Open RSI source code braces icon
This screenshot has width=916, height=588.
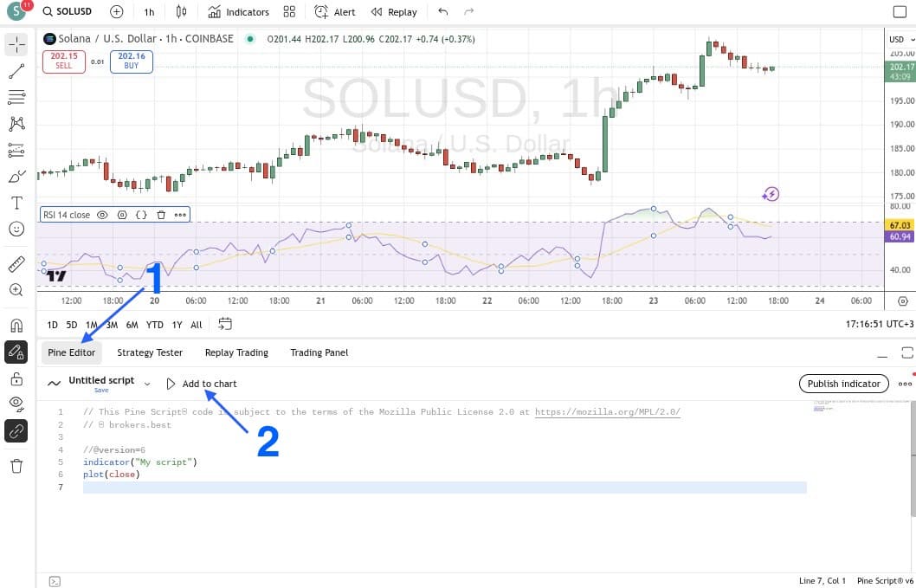[141, 215]
